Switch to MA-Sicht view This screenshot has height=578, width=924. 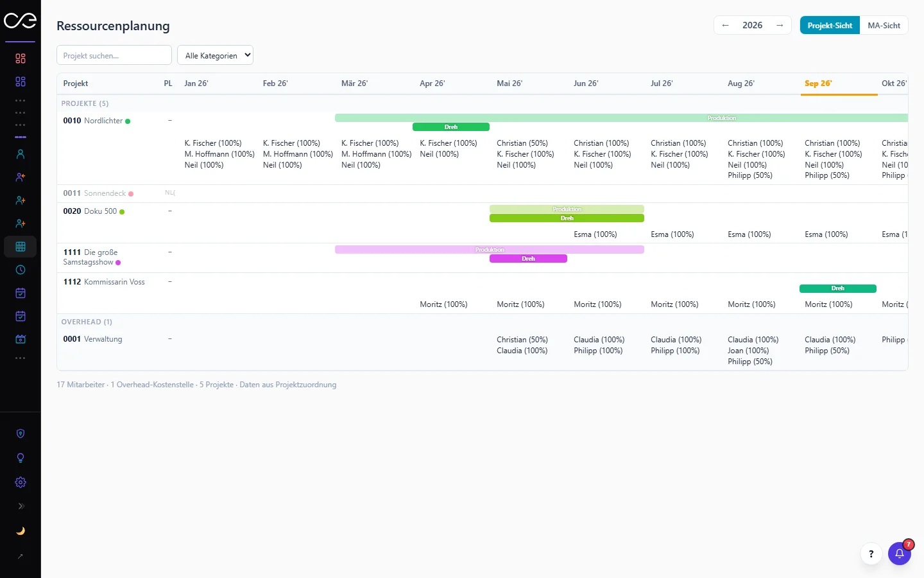(884, 26)
